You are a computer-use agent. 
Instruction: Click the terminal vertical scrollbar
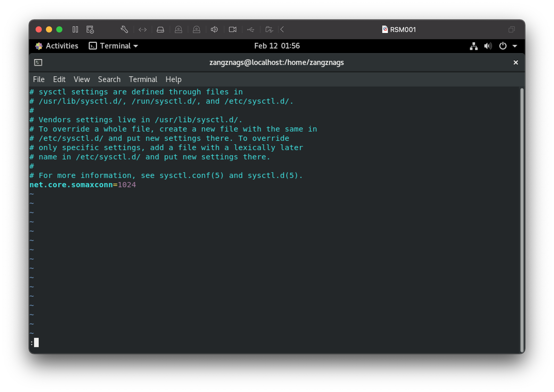point(522,219)
